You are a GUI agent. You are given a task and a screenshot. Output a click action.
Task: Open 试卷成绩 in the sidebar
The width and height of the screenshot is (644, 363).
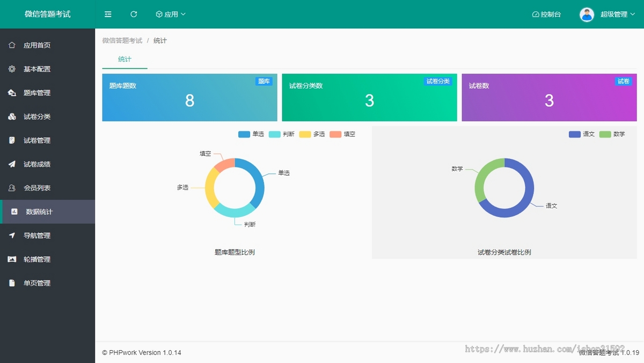point(47,164)
